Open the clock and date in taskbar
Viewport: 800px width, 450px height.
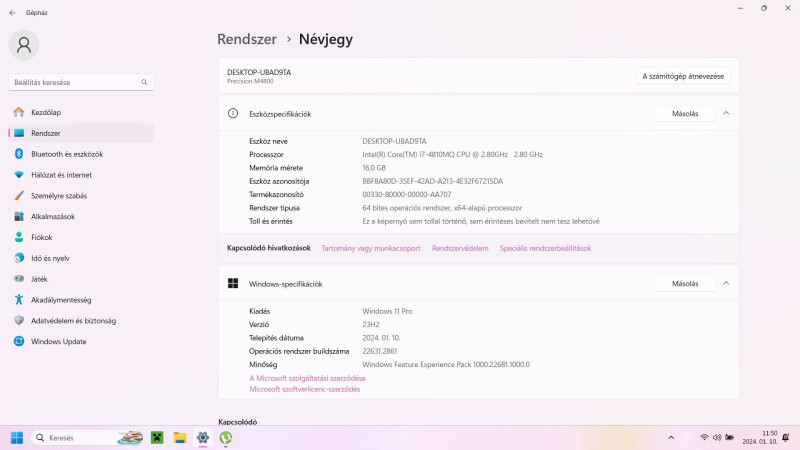pos(760,437)
